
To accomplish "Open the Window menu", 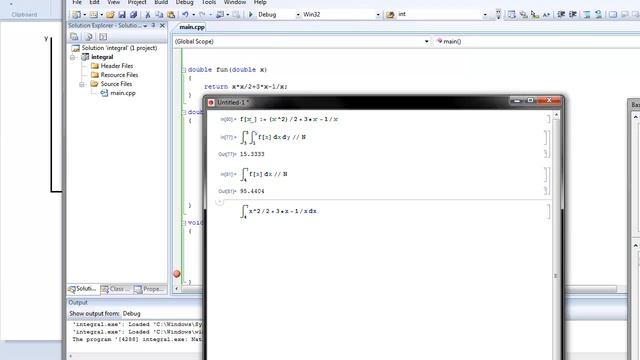I will (x=235, y=2).
